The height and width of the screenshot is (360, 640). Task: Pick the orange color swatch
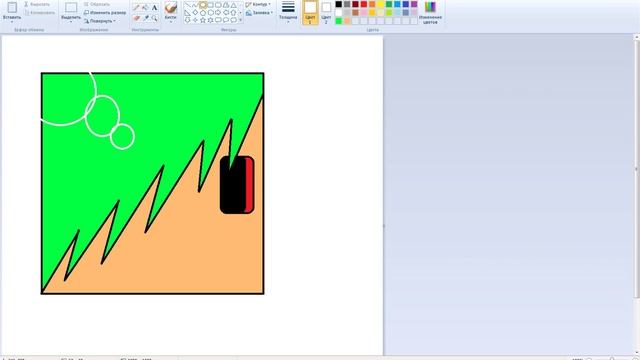click(372, 4)
